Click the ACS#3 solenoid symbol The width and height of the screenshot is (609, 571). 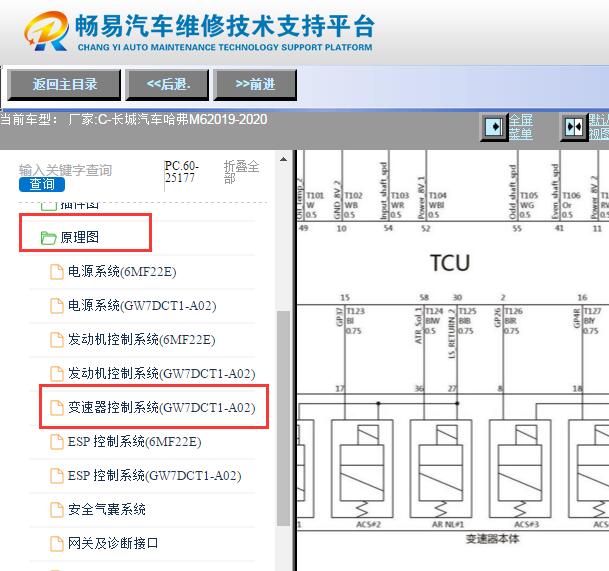pos(520,469)
